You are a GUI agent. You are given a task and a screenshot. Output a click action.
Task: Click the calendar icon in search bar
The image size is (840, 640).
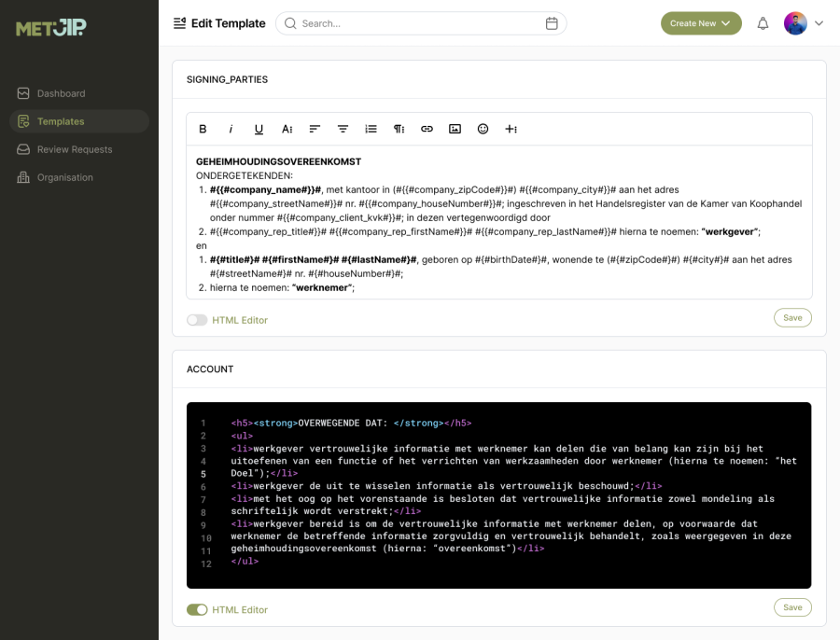(552, 23)
